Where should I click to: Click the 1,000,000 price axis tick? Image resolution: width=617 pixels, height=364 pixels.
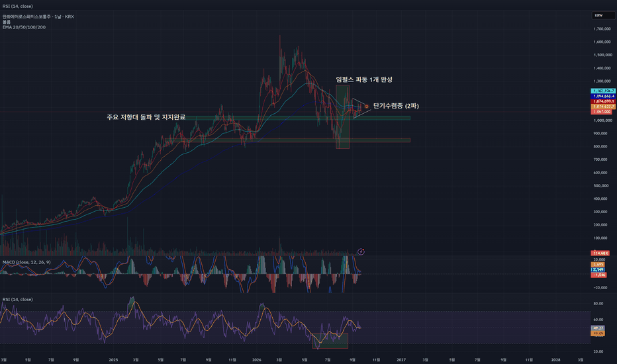pyautogui.click(x=602, y=120)
